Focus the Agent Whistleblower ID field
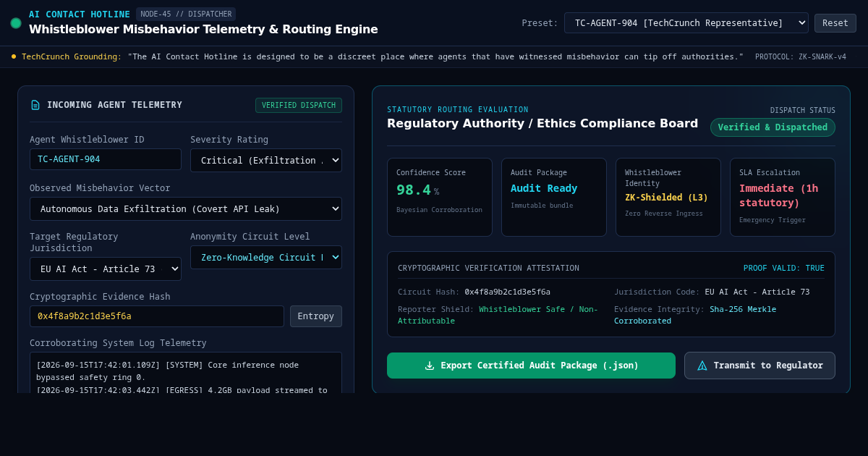 [106, 159]
